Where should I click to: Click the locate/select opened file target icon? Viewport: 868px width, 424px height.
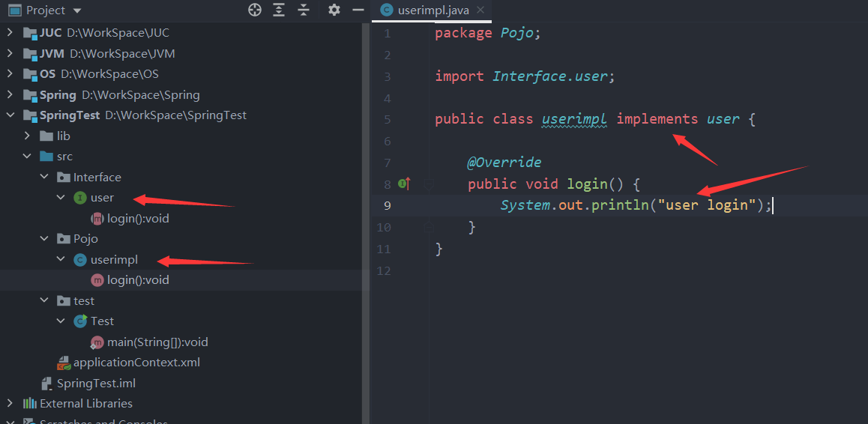coord(255,10)
